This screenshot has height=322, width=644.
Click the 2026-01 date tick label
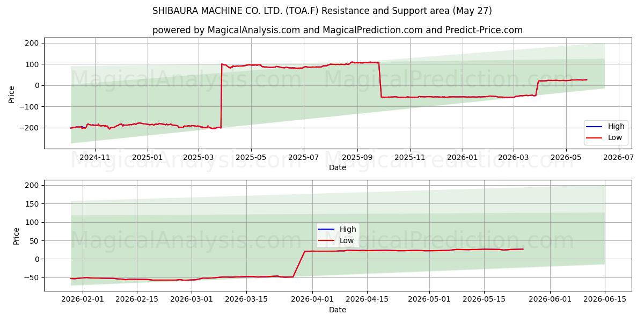(462, 157)
